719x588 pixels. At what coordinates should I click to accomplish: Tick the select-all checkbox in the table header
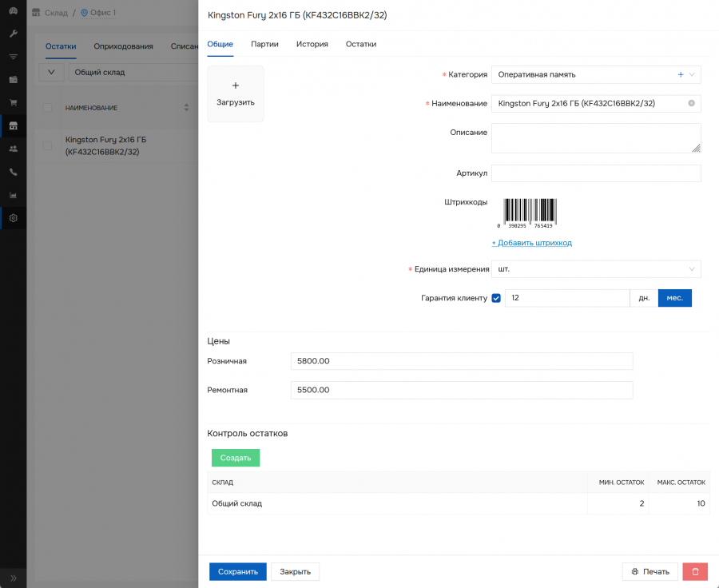pos(47,107)
